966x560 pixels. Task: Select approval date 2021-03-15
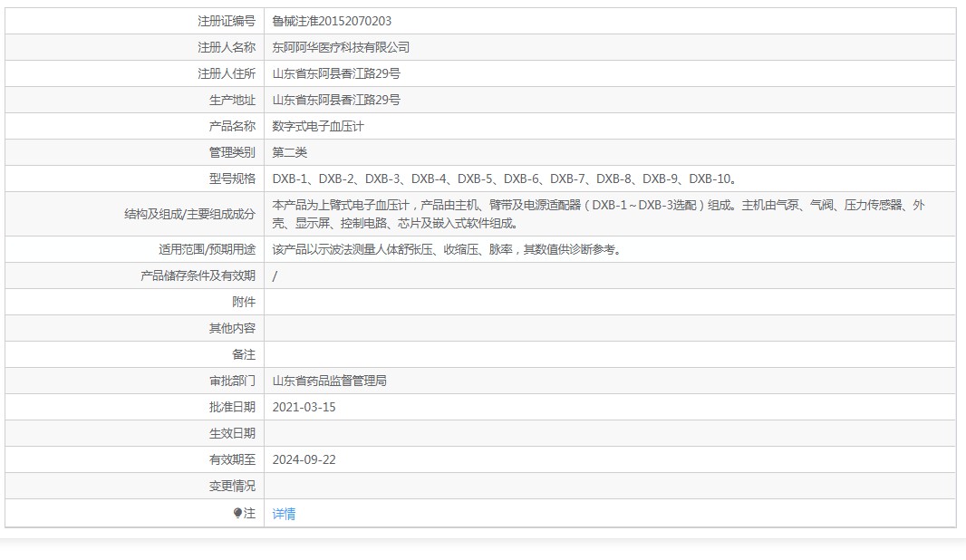coord(304,407)
